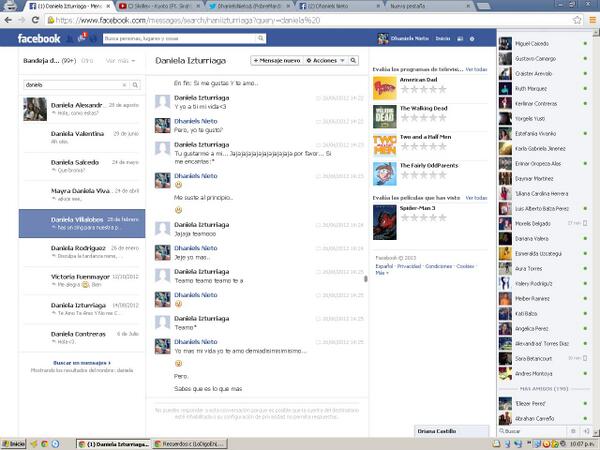Reload the page with refresh icon

point(35,20)
